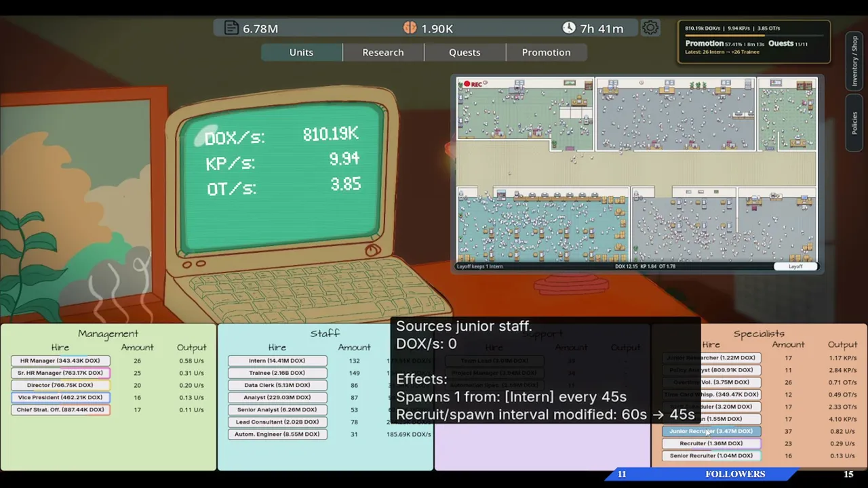The width and height of the screenshot is (868, 488).
Task: Click Autom. Engineer output 185.69K DOX/s
Action: pyautogui.click(x=409, y=434)
